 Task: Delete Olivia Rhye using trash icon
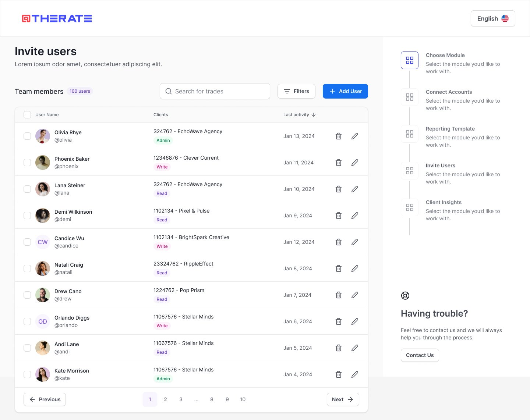point(339,136)
